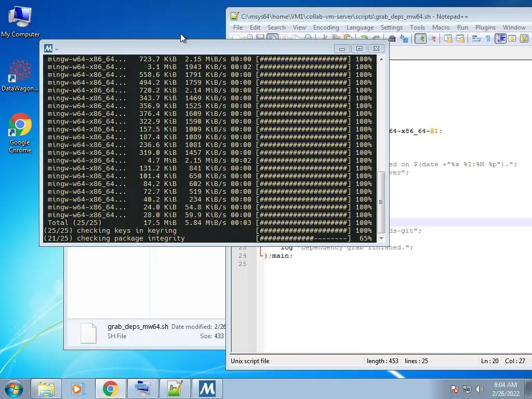Click the terminal scrollbar thumb
This screenshot has width=532, height=399.
381,202
